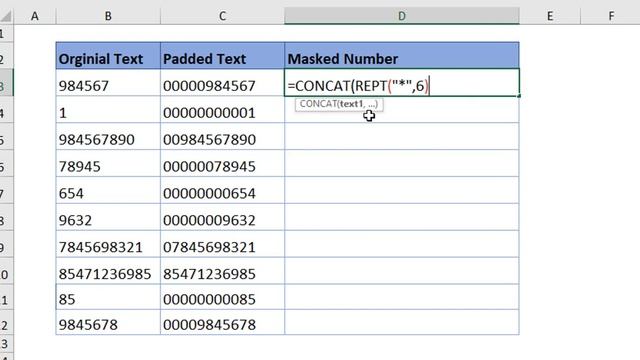Select cell containing 984567890

(x=108, y=136)
